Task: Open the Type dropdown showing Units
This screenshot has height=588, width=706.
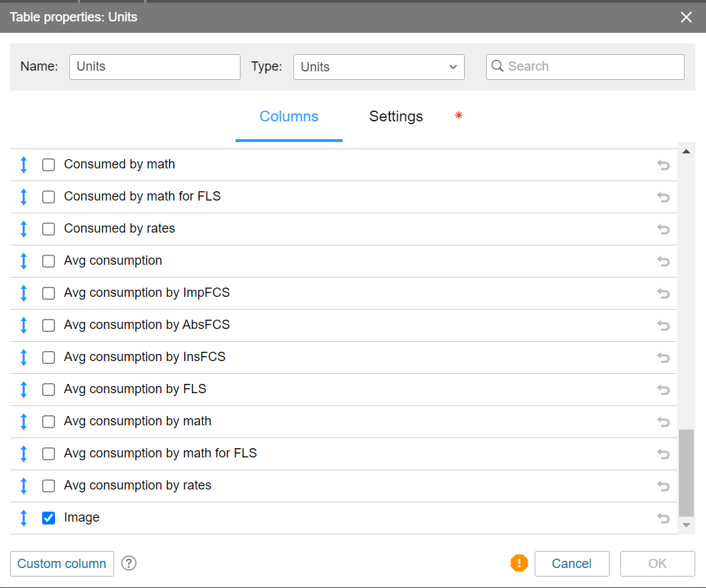Action: (x=378, y=67)
